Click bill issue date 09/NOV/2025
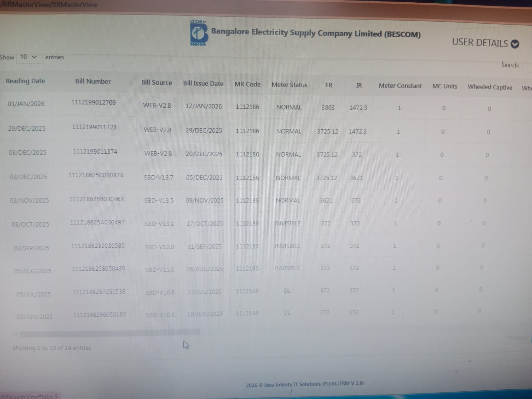The image size is (532, 399). point(204,200)
